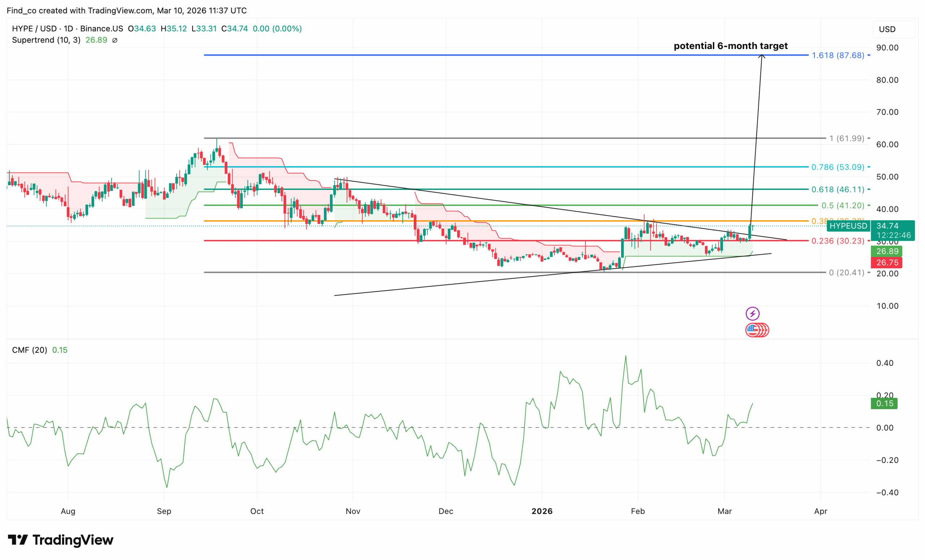Click the 10.00 price axis value

point(887,306)
